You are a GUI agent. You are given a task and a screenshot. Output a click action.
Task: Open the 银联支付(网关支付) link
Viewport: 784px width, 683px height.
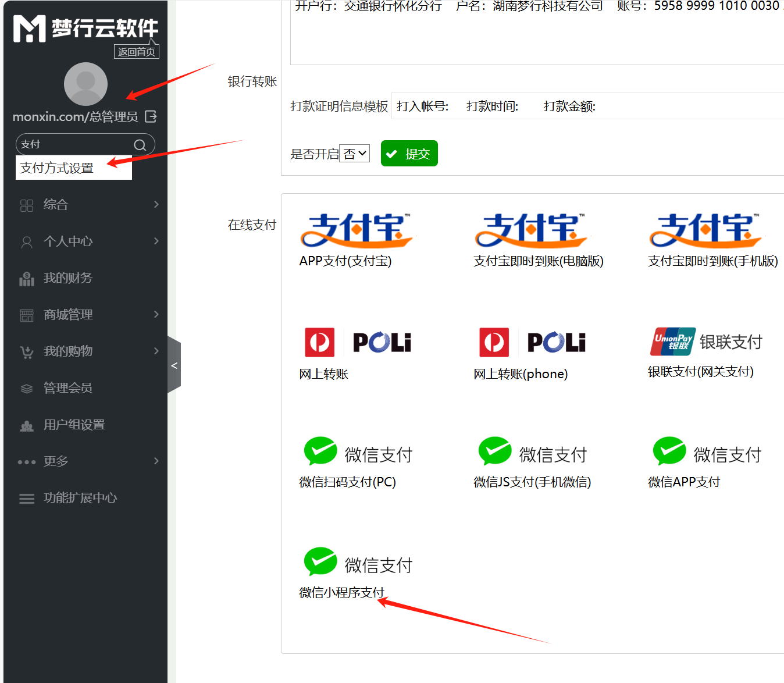tap(701, 372)
